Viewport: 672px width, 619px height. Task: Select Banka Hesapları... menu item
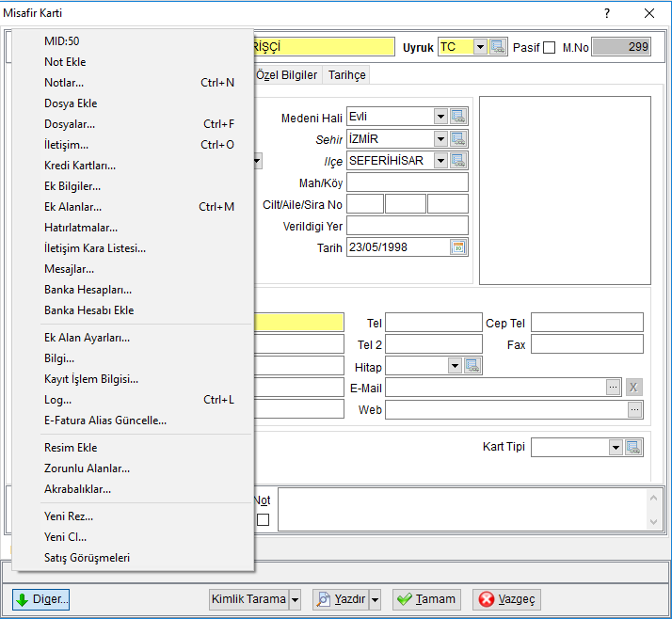click(133, 290)
